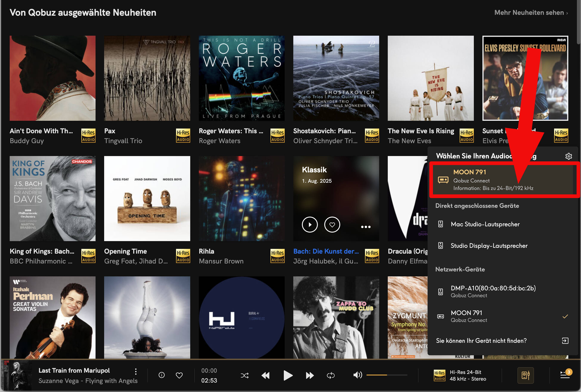Adjust the volume slider
The width and height of the screenshot is (581, 392).
point(386,375)
